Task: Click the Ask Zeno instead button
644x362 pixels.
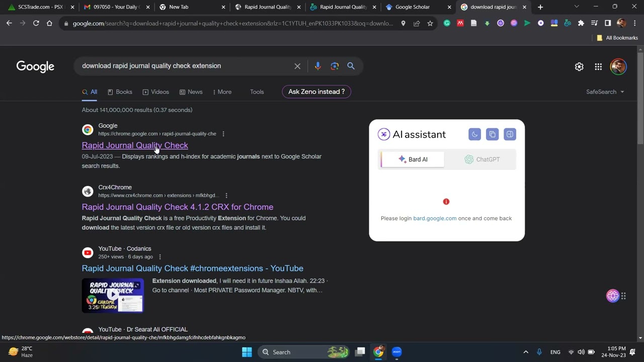Action: (x=316, y=92)
